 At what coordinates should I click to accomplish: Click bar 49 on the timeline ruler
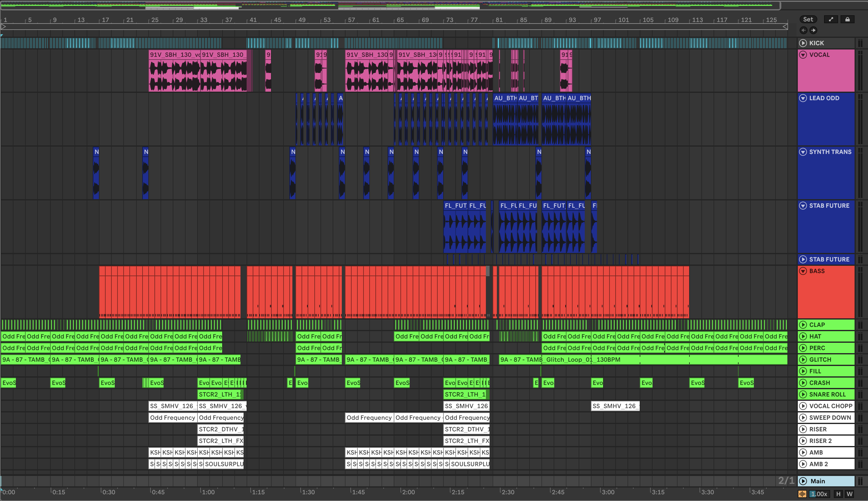(302, 20)
